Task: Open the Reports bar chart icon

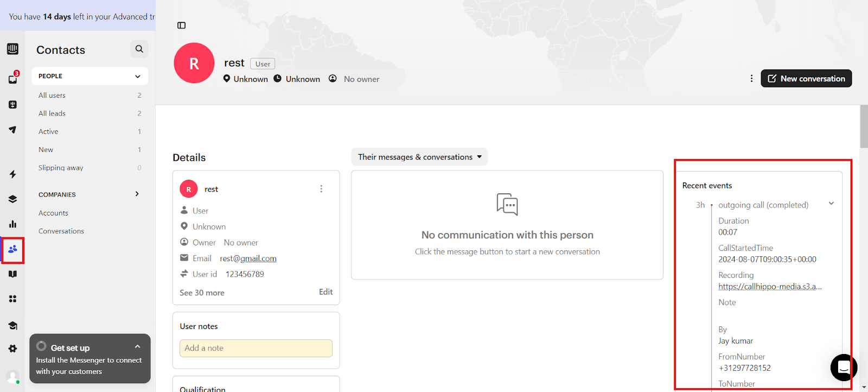Action: click(x=12, y=224)
